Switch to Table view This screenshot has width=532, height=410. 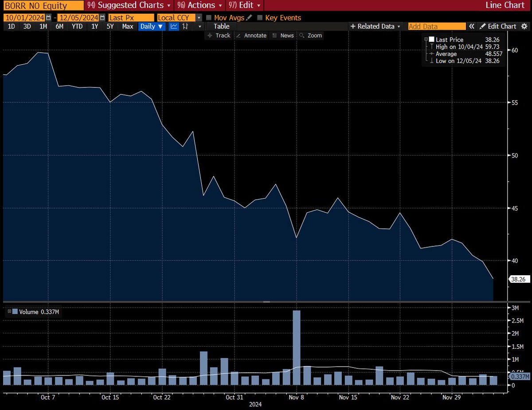click(222, 27)
